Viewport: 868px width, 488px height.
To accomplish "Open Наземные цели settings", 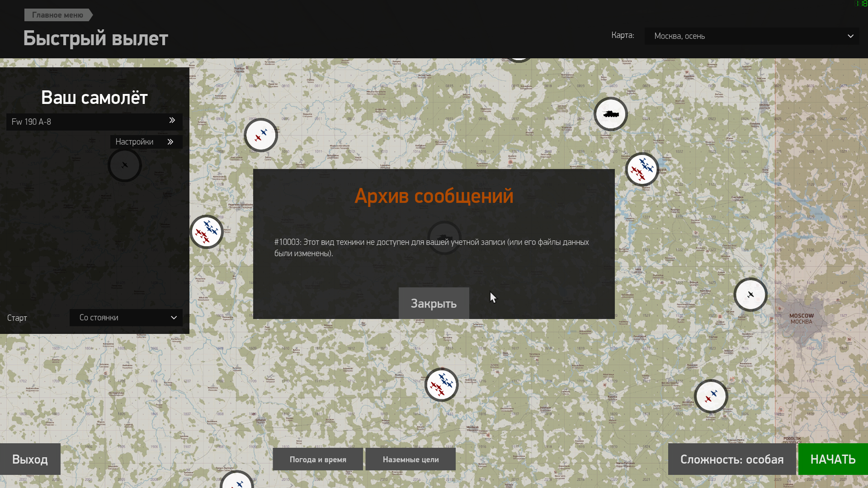I will (410, 460).
